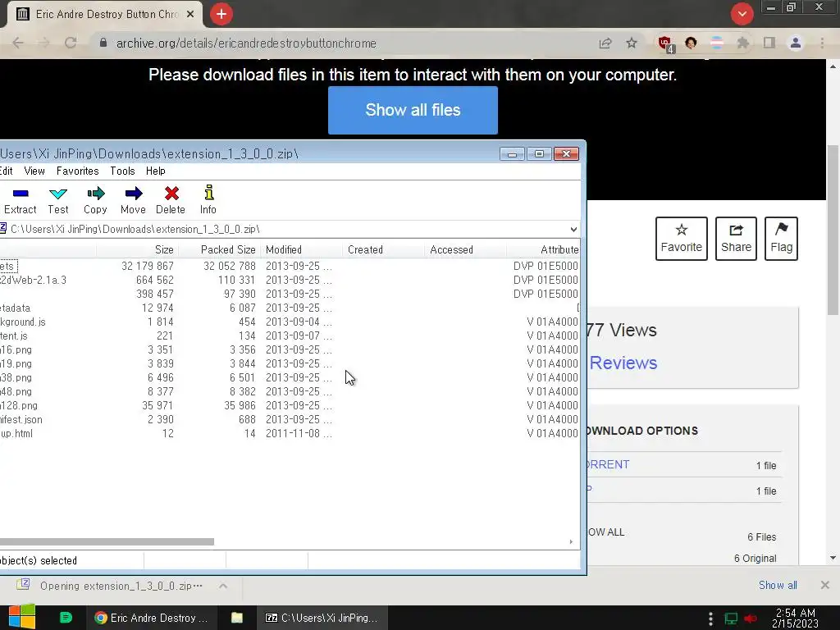This screenshot has width=840, height=630.
Task: Open the extension_1_3_0_0.zip download item
Action: pos(110,586)
